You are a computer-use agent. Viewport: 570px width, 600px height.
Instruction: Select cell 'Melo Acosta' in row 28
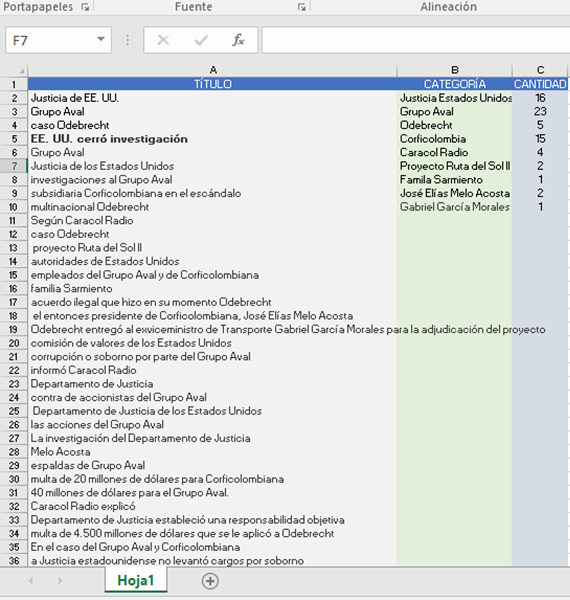213,452
